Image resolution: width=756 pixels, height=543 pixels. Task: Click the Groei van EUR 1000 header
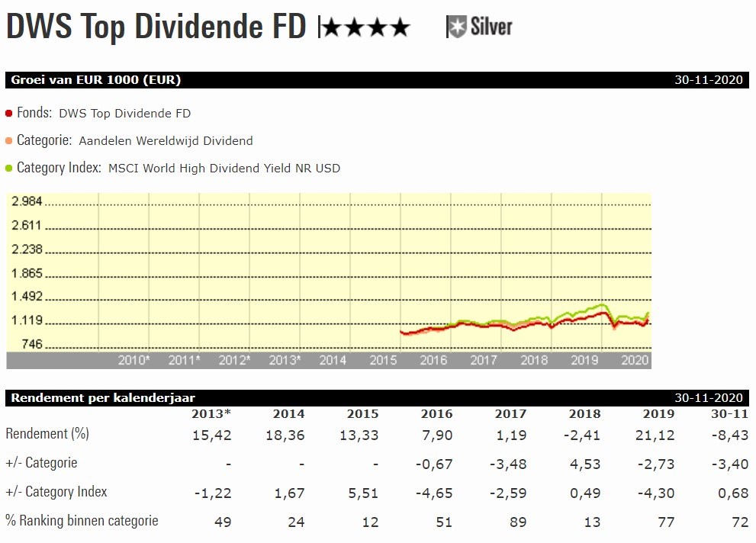[x=95, y=80]
